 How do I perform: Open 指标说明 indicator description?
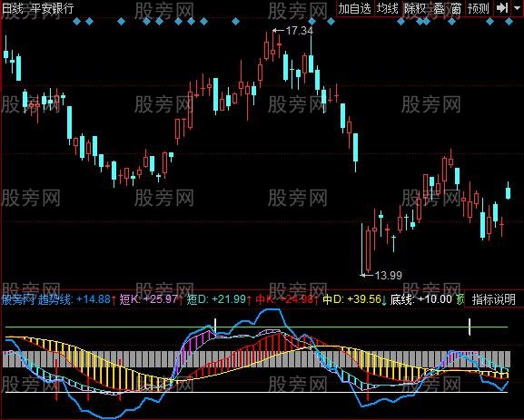[494, 299]
